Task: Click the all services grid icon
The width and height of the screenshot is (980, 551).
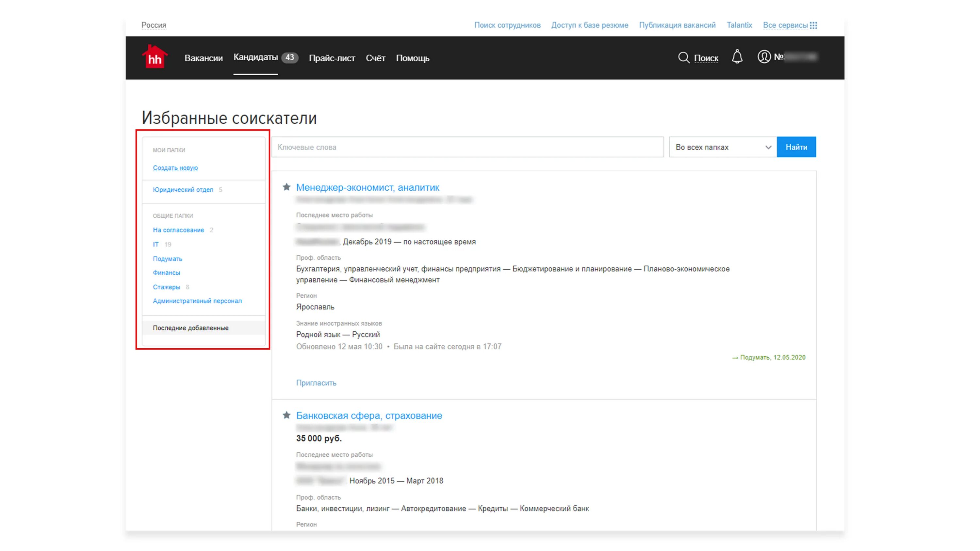Action: pos(813,25)
